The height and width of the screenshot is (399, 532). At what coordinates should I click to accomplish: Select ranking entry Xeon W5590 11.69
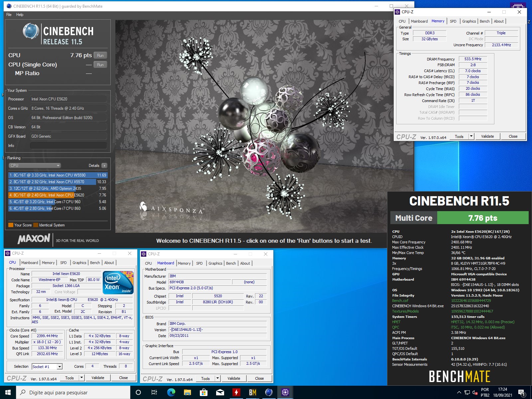(58, 175)
